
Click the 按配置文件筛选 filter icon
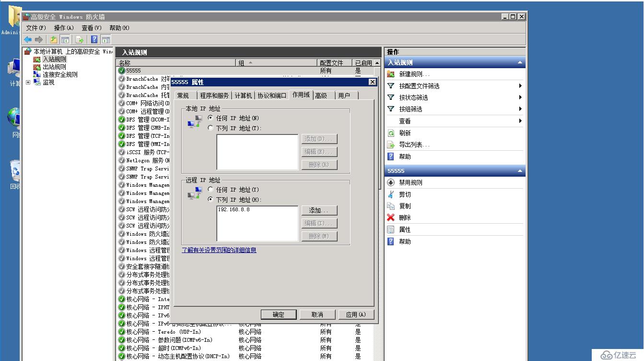click(x=391, y=86)
